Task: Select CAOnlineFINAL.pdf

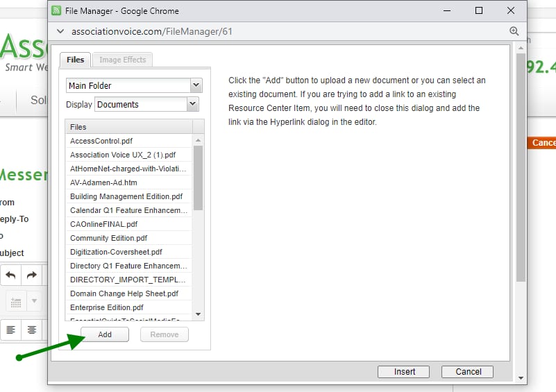Action: (129, 224)
